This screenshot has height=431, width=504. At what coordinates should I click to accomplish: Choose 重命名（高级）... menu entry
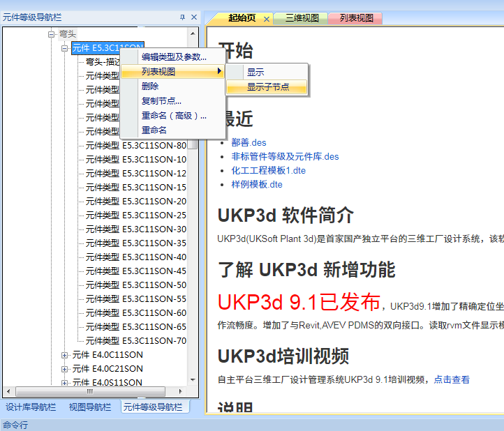[x=172, y=116]
